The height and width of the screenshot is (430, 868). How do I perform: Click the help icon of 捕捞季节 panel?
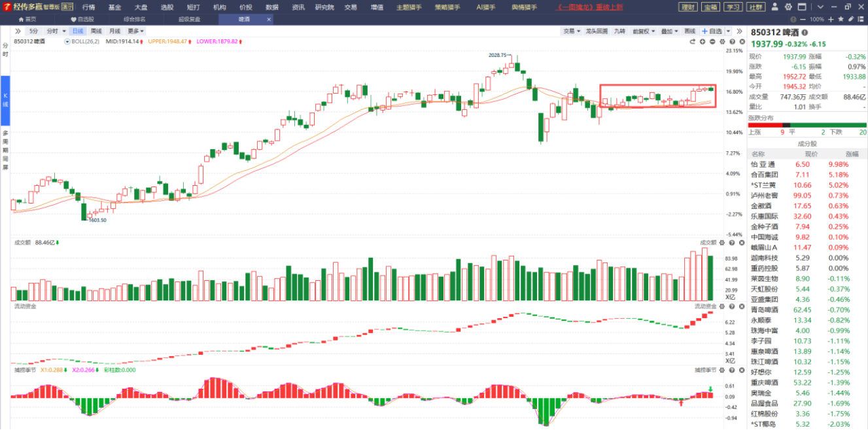tap(732, 370)
